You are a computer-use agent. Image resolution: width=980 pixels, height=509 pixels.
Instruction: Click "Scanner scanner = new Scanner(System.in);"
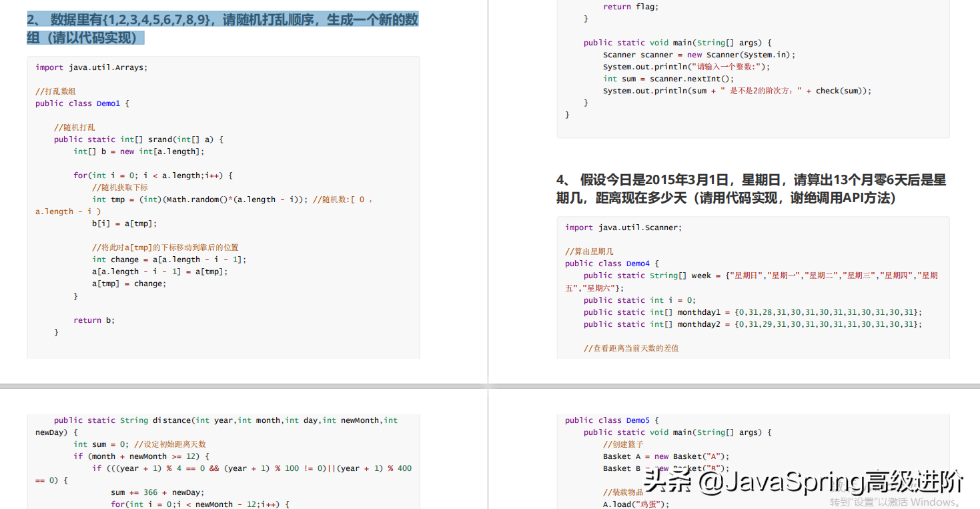[699, 55]
